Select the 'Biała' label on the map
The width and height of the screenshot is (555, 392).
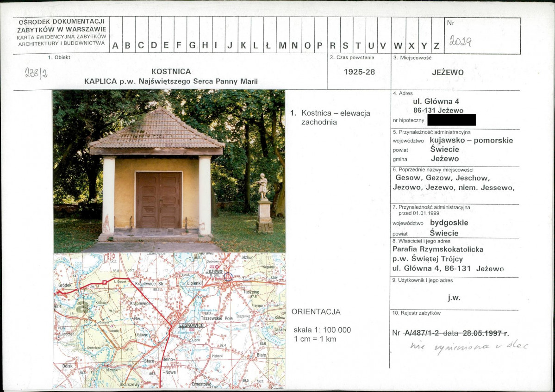point(261,355)
